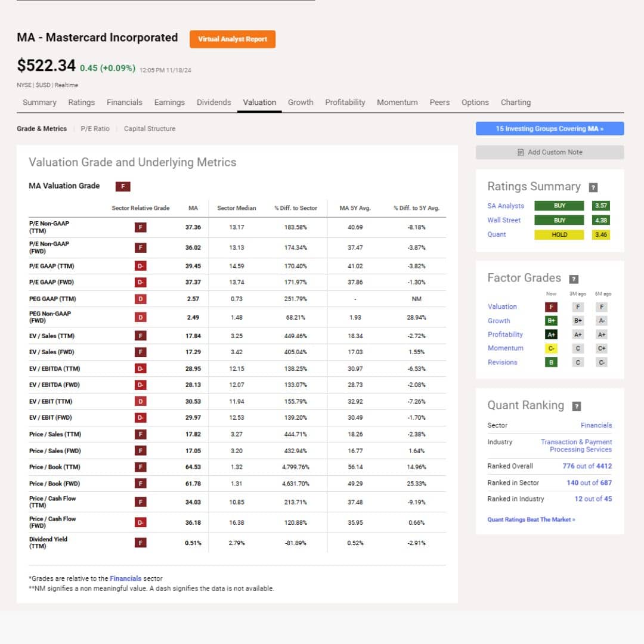This screenshot has height=644, width=644.
Task: Select the Grade & Metrics sub-tab
Action: coord(42,129)
